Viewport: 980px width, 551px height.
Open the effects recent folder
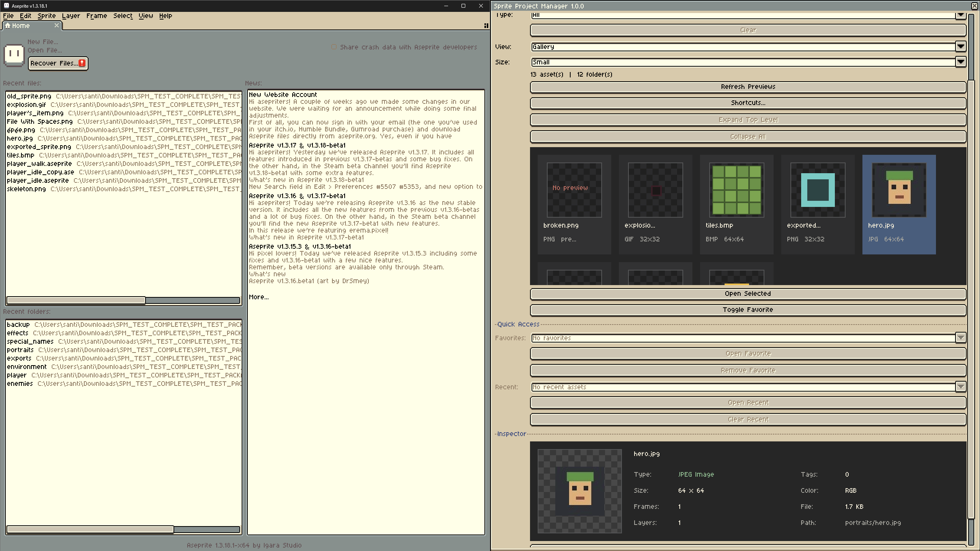pos(123,333)
